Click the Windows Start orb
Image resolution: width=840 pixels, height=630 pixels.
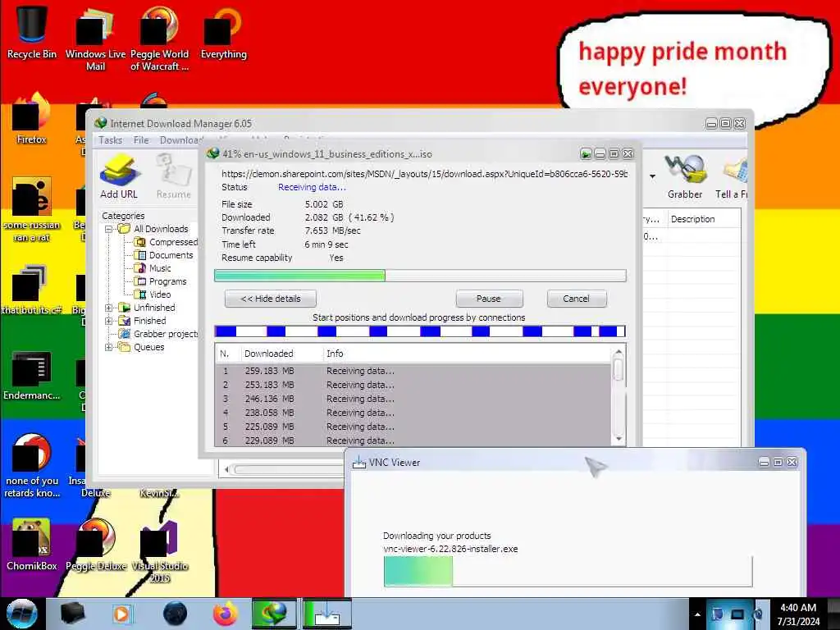coord(22,614)
